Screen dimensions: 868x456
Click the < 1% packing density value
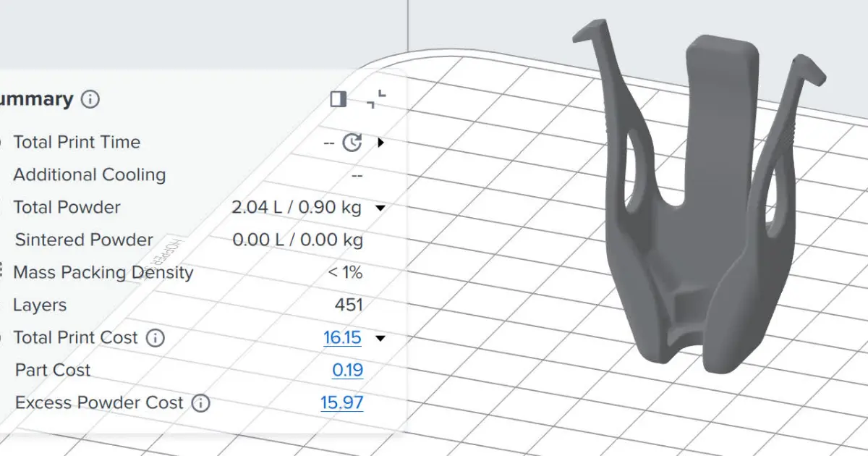345,273
